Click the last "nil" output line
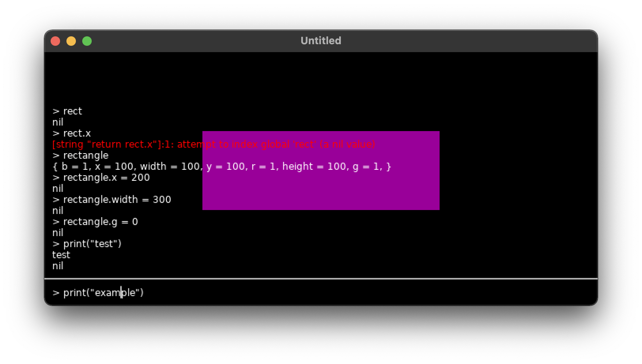This screenshot has height=364, width=642. [x=58, y=266]
